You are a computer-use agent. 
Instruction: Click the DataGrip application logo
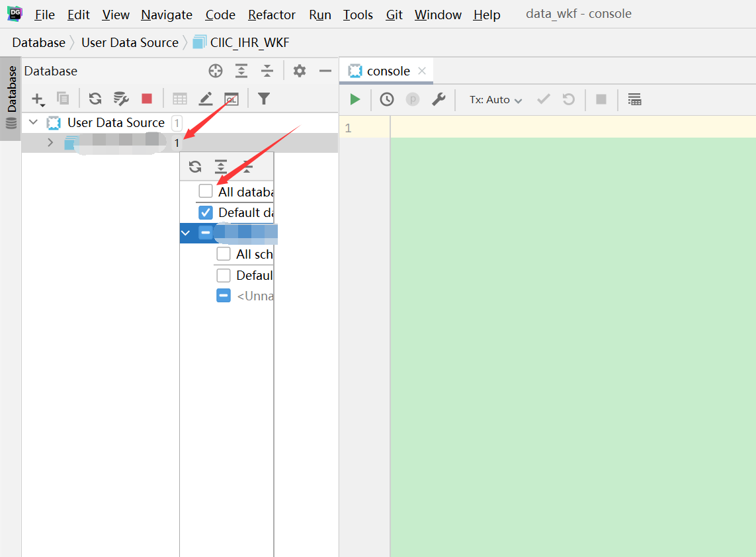pyautogui.click(x=15, y=14)
